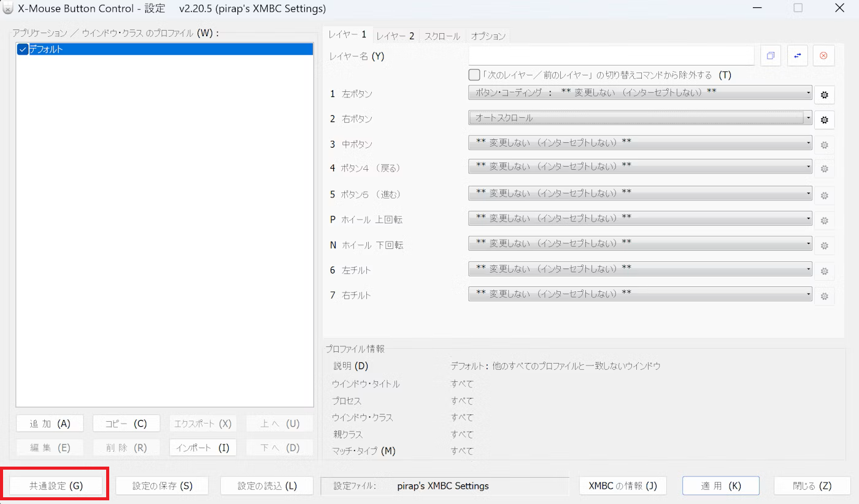Viewport: 859px width, 504px height.
Task: Expand the 左チルト dropdown
Action: (x=640, y=269)
